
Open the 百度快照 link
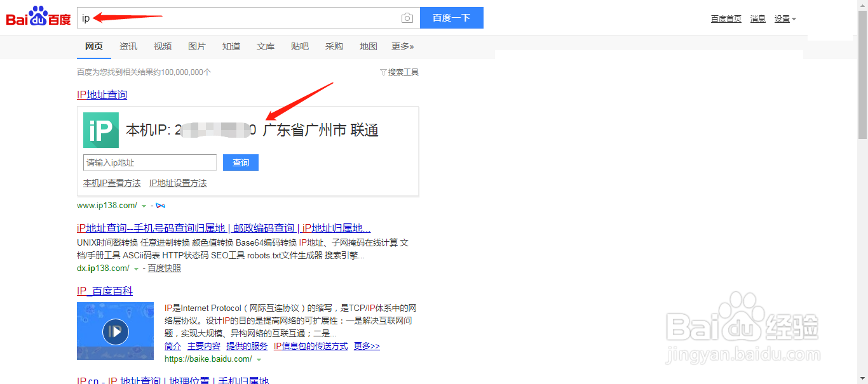point(165,268)
